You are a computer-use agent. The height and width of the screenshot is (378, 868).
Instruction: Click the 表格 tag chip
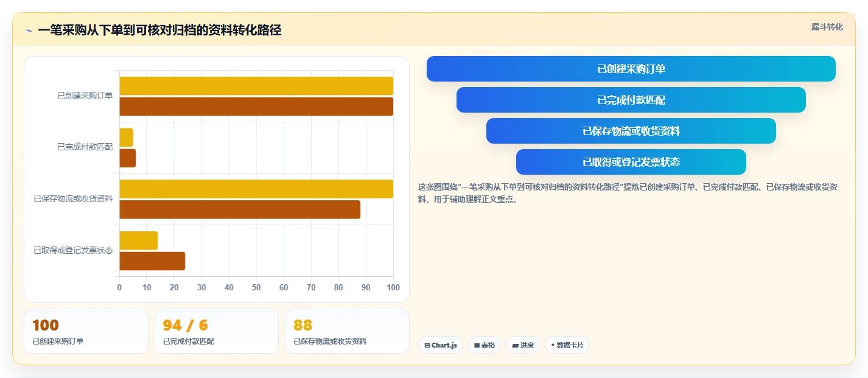[485, 345]
